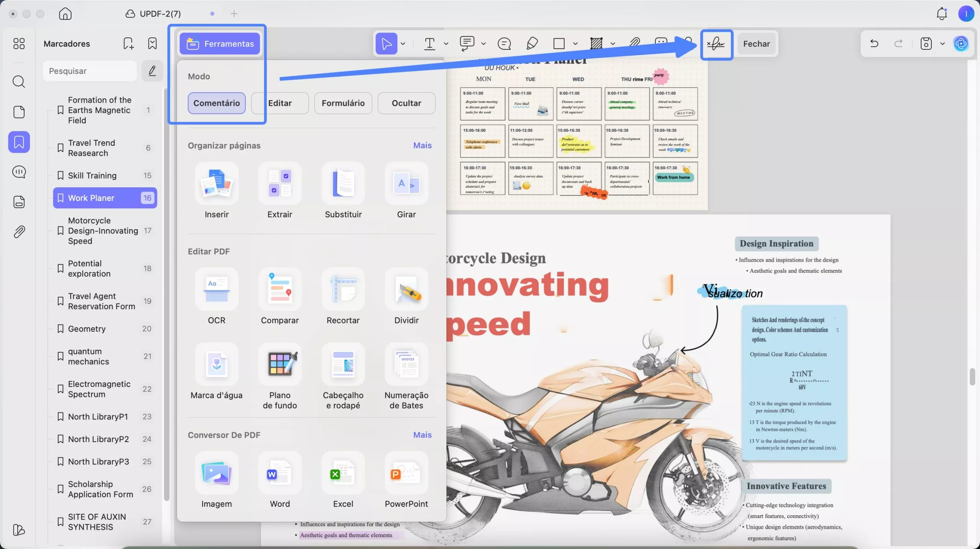This screenshot has width=980, height=549.
Task: Convert PDF to Word
Action: (280, 480)
